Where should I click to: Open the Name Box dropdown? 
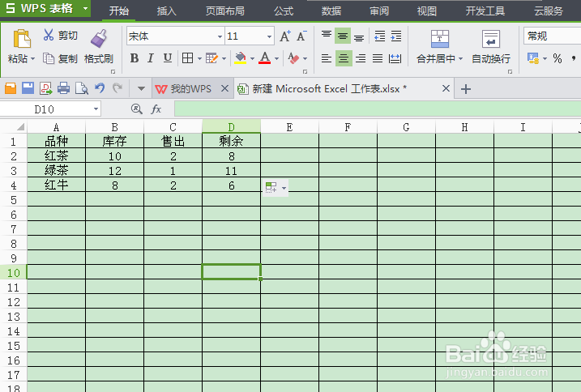(96, 109)
